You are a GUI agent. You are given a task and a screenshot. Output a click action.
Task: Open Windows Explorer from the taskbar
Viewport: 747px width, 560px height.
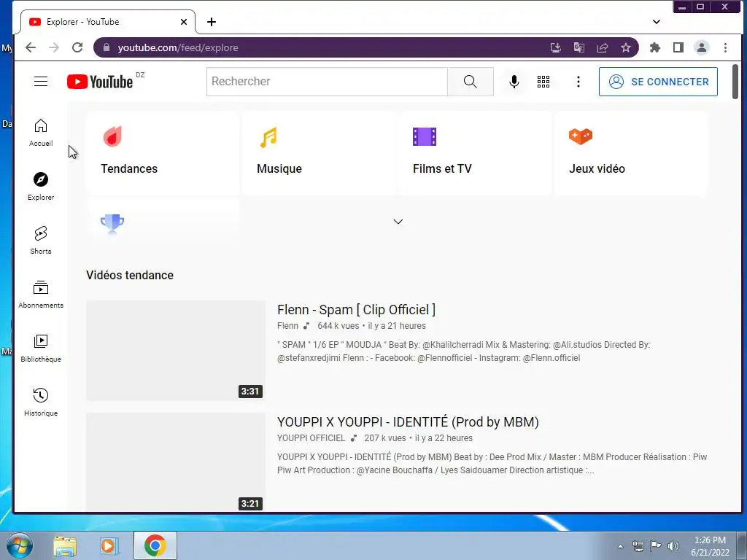[x=65, y=545]
